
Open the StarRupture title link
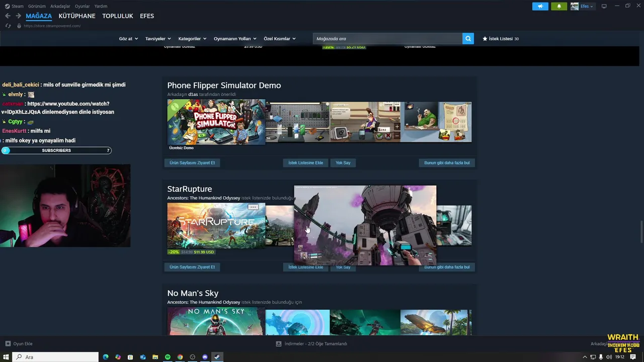coord(190,189)
